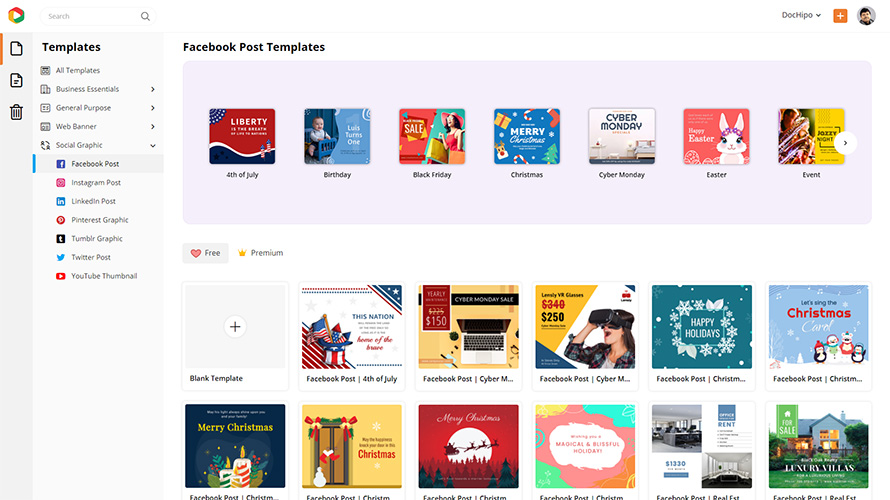Click the DocHipo logo icon
Screen dimensions: 890x500
tap(16, 15)
